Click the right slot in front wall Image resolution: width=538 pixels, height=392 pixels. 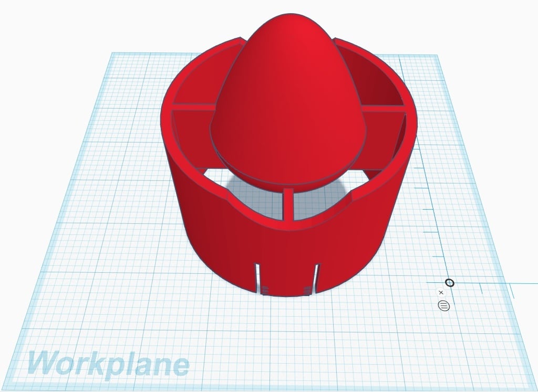[x=316, y=278]
